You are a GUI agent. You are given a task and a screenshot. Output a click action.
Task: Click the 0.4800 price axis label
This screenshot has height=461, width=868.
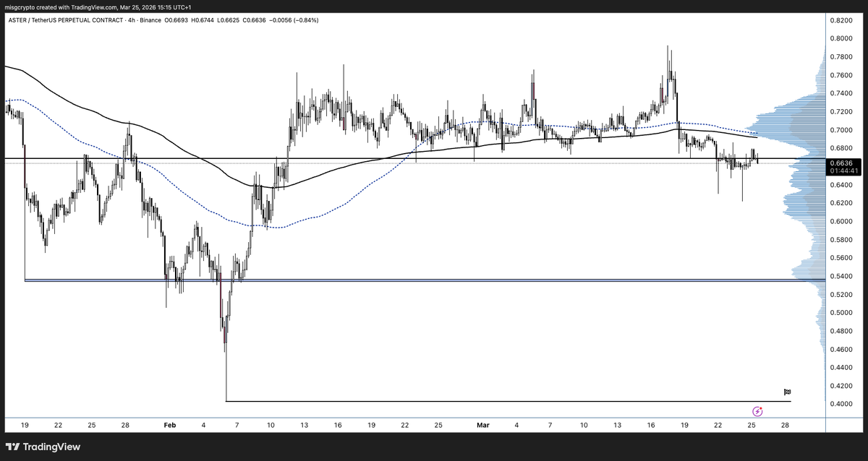point(841,331)
